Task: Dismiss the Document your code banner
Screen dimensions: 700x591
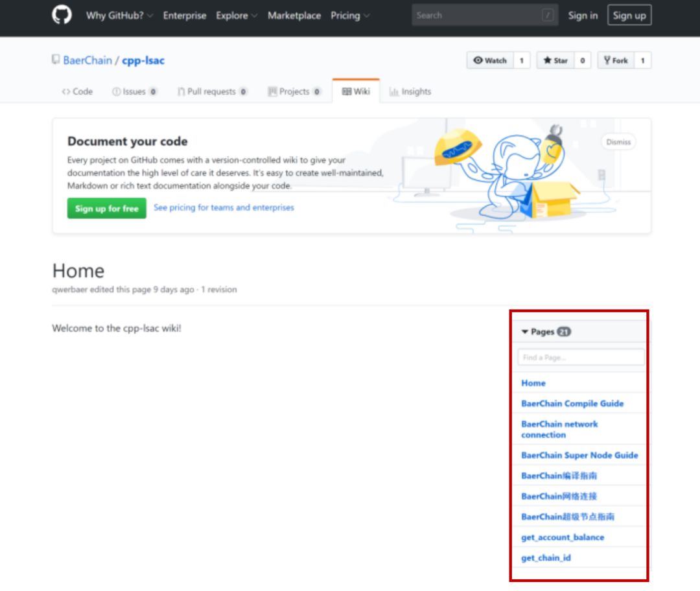Action: pyautogui.click(x=618, y=142)
